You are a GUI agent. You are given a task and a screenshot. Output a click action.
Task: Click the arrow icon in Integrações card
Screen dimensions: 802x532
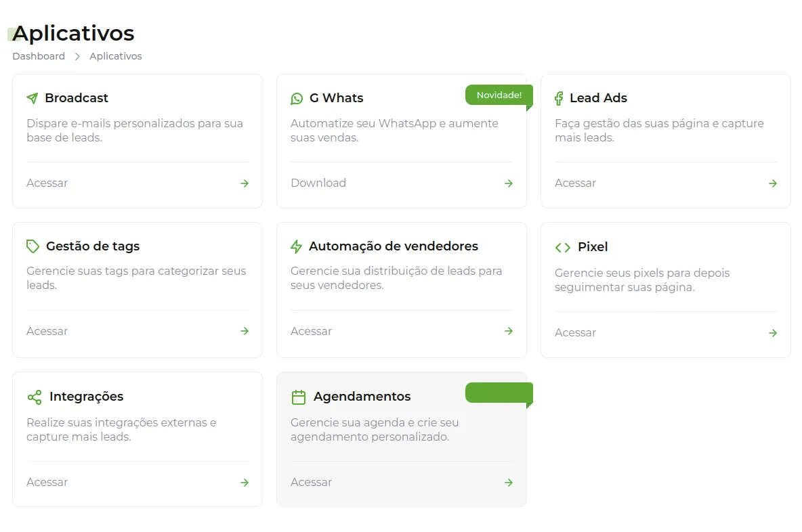coord(245,483)
